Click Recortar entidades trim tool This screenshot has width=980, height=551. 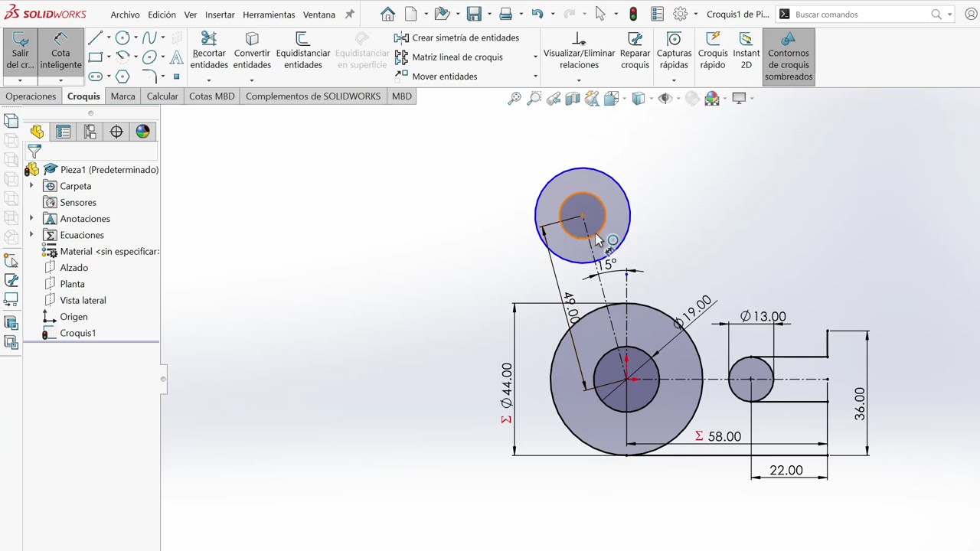(x=209, y=51)
